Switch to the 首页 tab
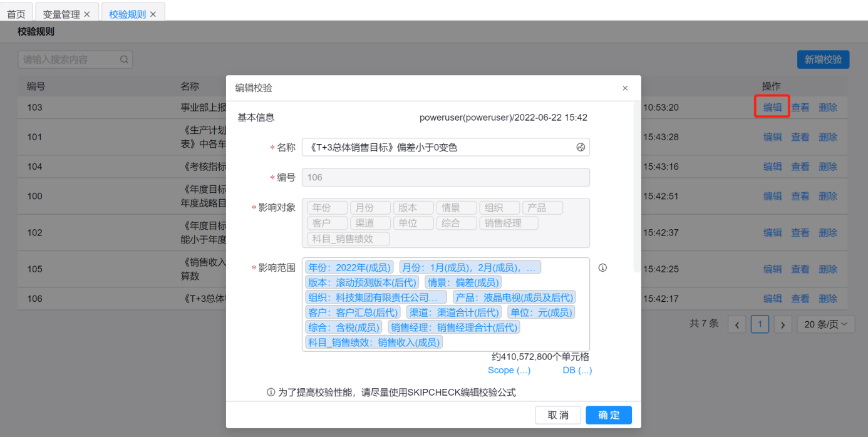This screenshot has width=868, height=437. point(16,14)
